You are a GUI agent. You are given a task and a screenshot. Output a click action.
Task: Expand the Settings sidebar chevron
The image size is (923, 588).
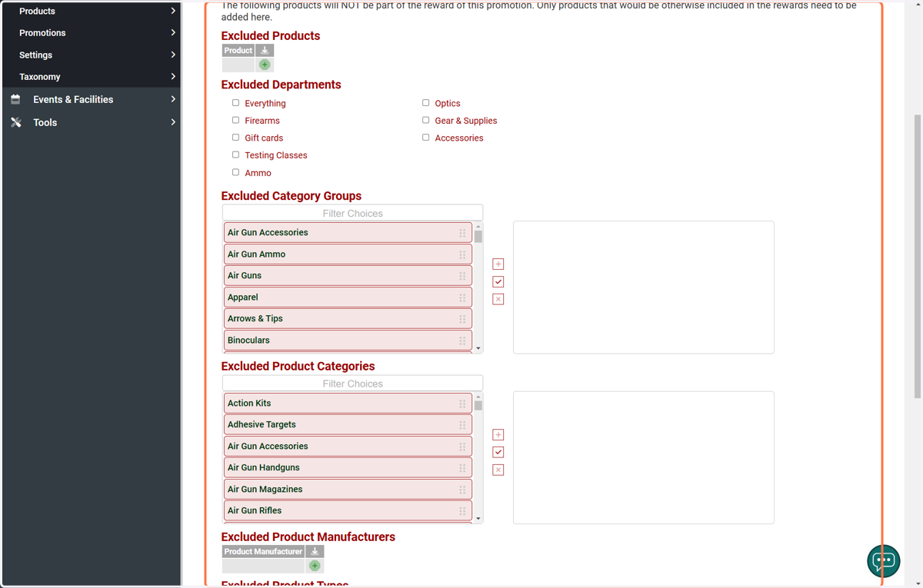click(x=173, y=55)
